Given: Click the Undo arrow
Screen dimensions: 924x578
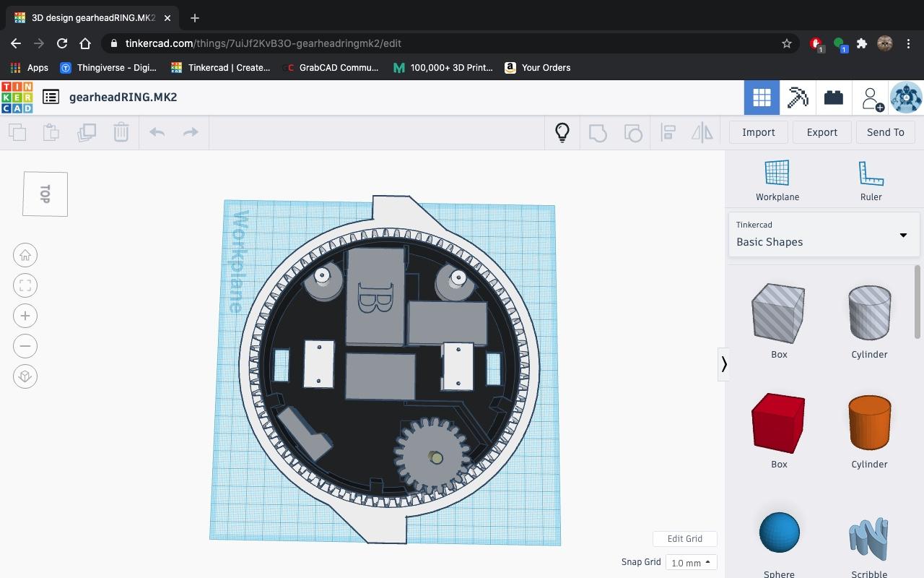Looking at the screenshot, I should click(157, 132).
